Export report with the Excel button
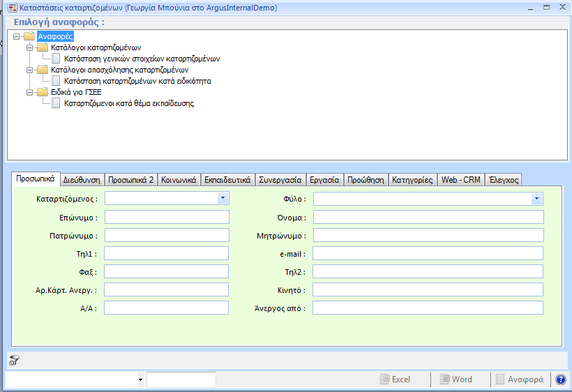The height and width of the screenshot is (392, 572). [395, 379]
